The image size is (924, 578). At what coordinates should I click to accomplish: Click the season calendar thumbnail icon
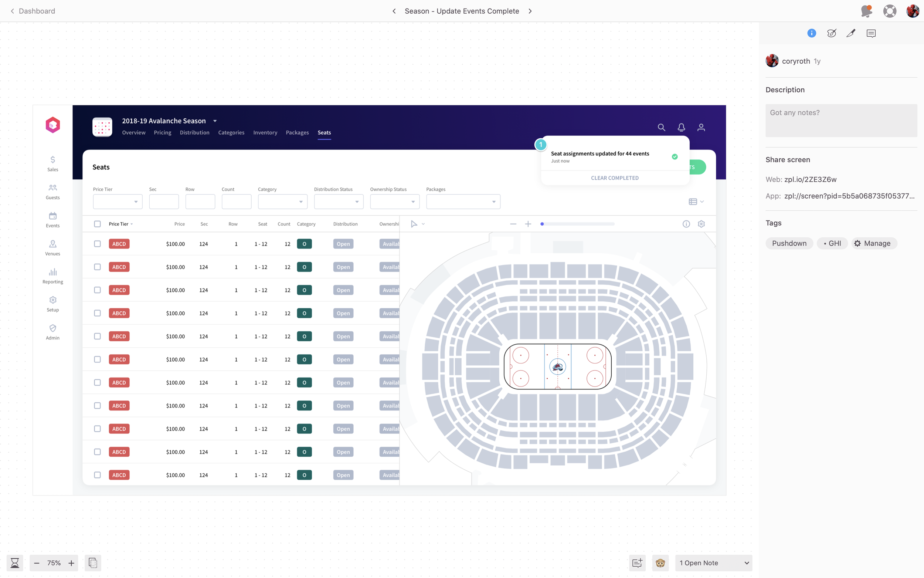pyautogui.click(x=102, y=127)
